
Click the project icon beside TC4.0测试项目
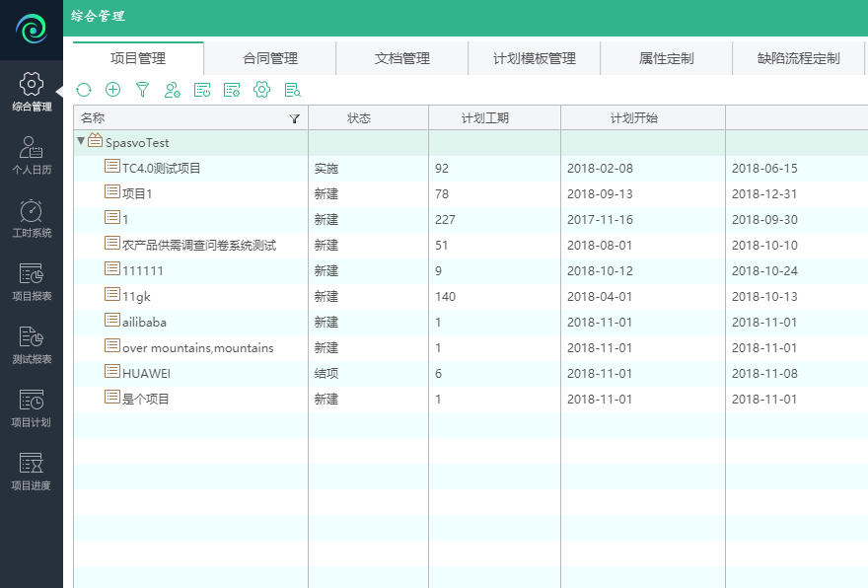click(112, 166)
